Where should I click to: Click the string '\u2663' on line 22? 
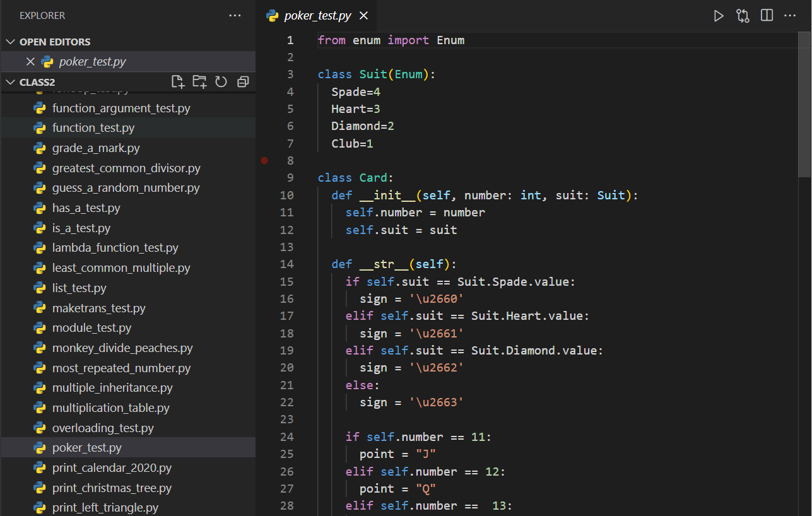(x=437, y=402)
